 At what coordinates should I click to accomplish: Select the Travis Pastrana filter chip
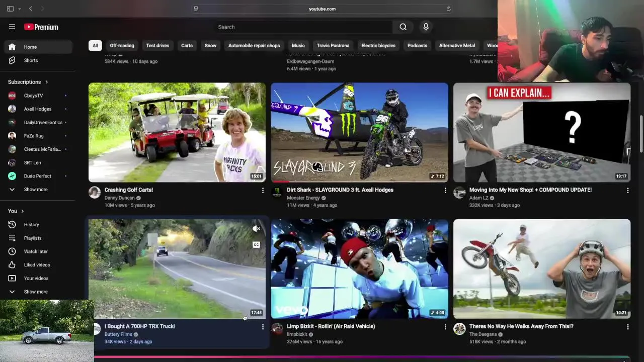click(x=333, y=46)
